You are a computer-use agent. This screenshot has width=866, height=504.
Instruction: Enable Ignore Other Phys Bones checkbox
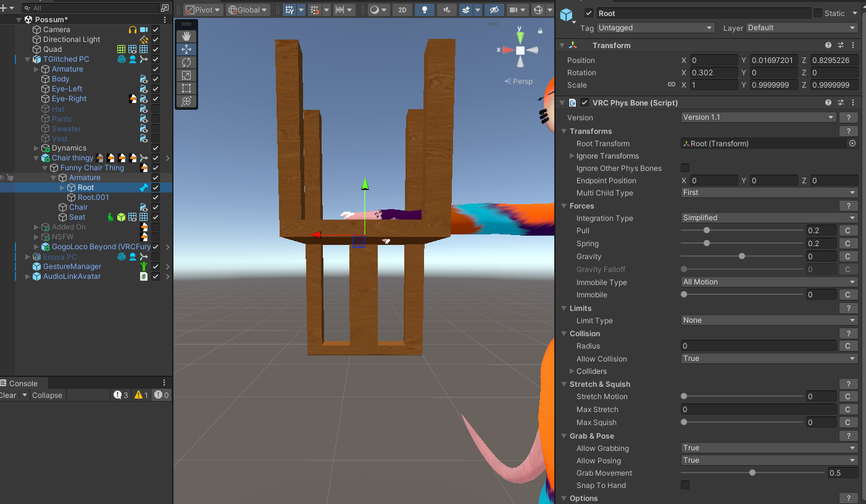[x=685, y=168]
